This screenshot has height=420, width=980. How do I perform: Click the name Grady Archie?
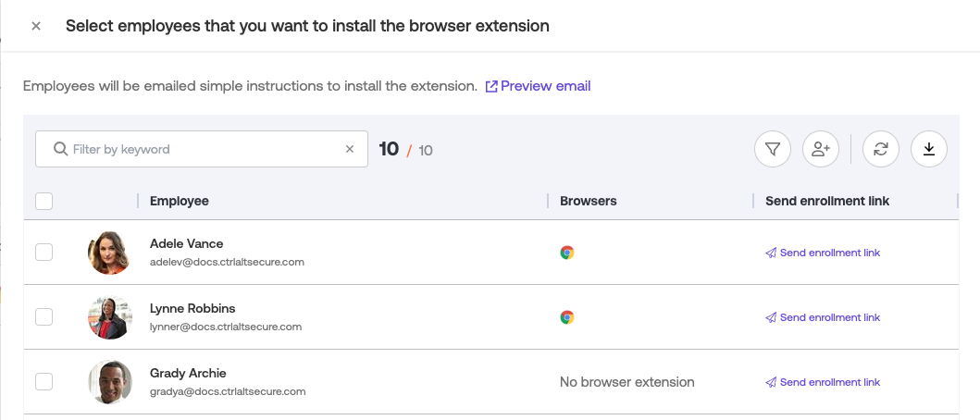coord(188,373)
